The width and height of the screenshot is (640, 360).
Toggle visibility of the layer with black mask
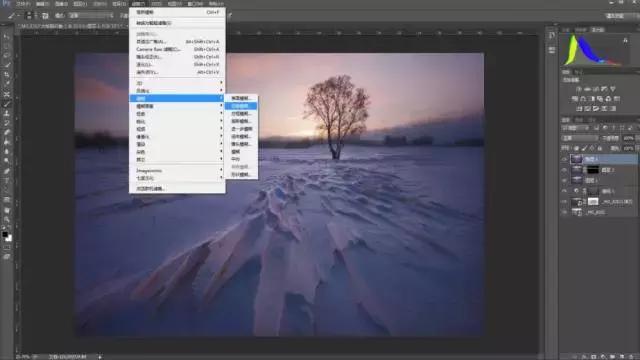point(564,170)
